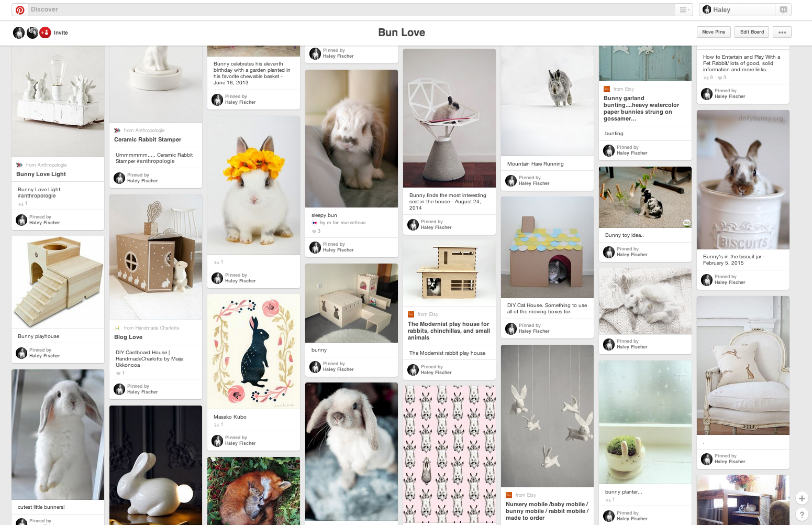The image size is (812, 525).
Task: Click the help question mark button
Action: click(x=802, y=515)
